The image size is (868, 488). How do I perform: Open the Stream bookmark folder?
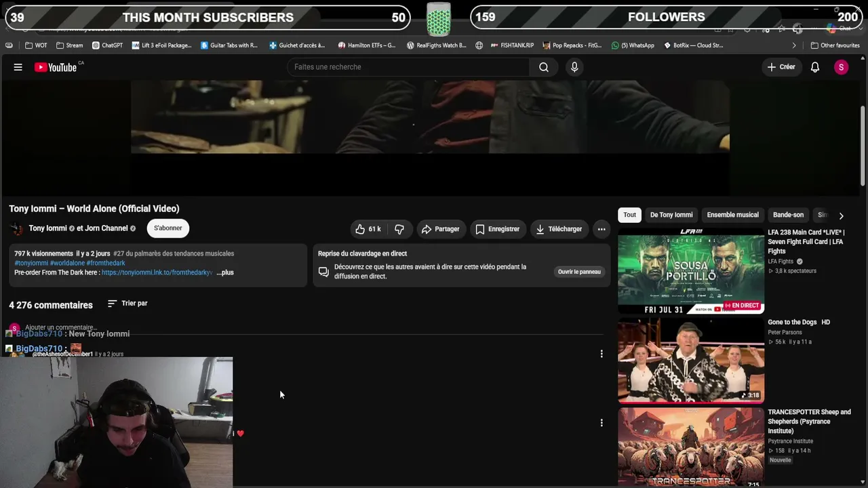[69, 45]
